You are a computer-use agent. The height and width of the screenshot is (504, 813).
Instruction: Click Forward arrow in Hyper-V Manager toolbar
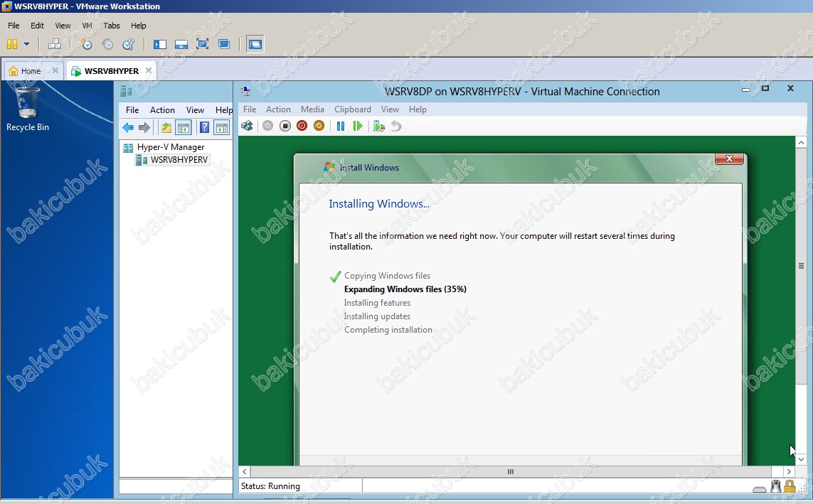(144, 127)
